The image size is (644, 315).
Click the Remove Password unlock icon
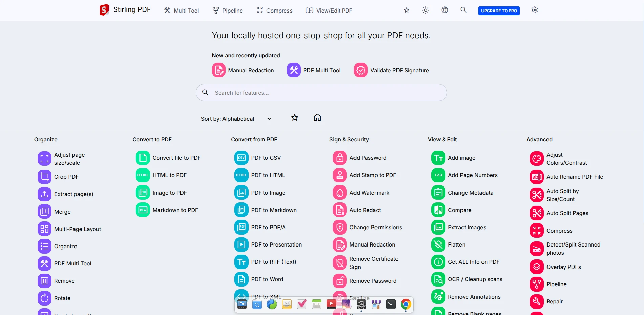[x=340, y=281]
